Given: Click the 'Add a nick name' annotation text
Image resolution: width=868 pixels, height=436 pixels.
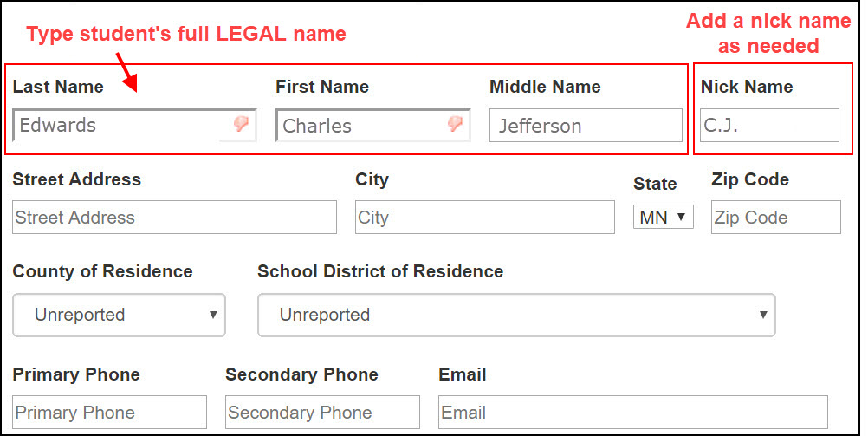Looking at the screenshot, I should (x=768, y=21).
